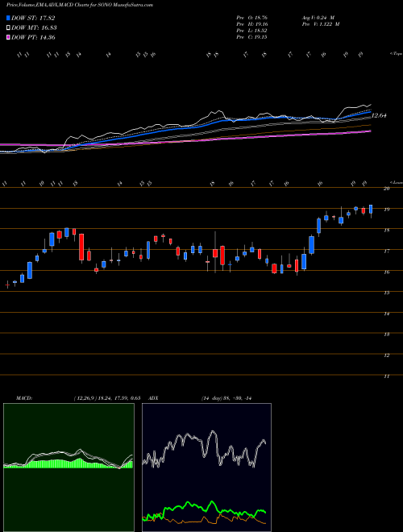Viewport: 403px width, 532px height.
Task: Click the blue DOW ST legend swatch
Action: point(8,18)
